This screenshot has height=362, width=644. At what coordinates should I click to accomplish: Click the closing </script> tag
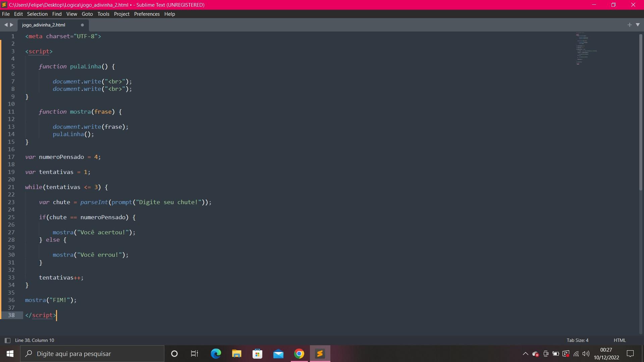click(41, 315)
